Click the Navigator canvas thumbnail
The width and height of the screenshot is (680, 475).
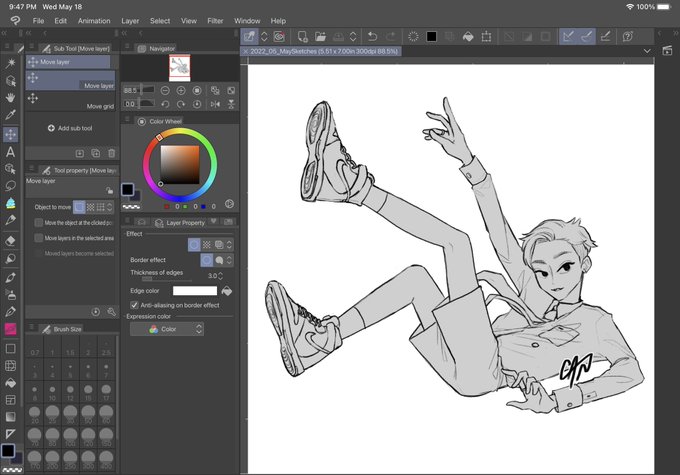[x=180, y=68]
